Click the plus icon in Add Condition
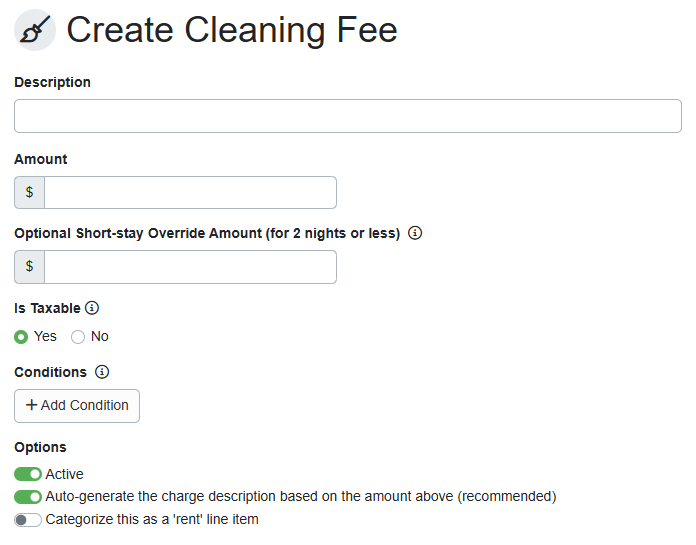Screen dimensions: 696x545 [31, 405]
